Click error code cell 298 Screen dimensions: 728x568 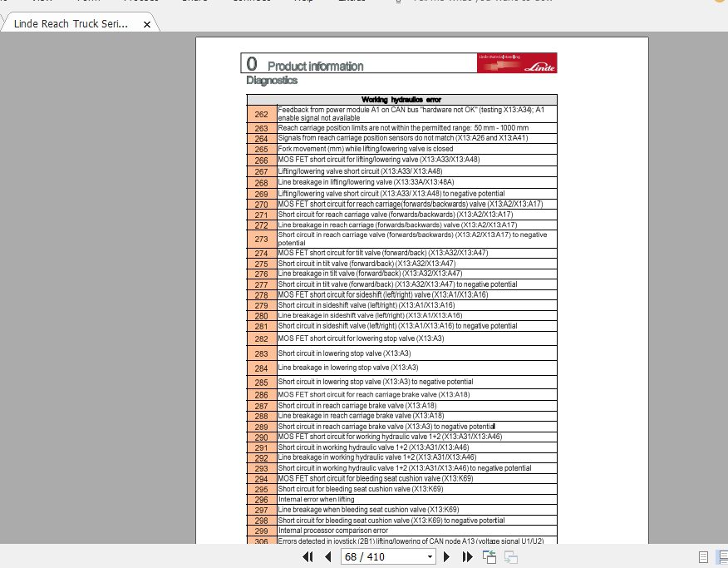tap(262, 521)
